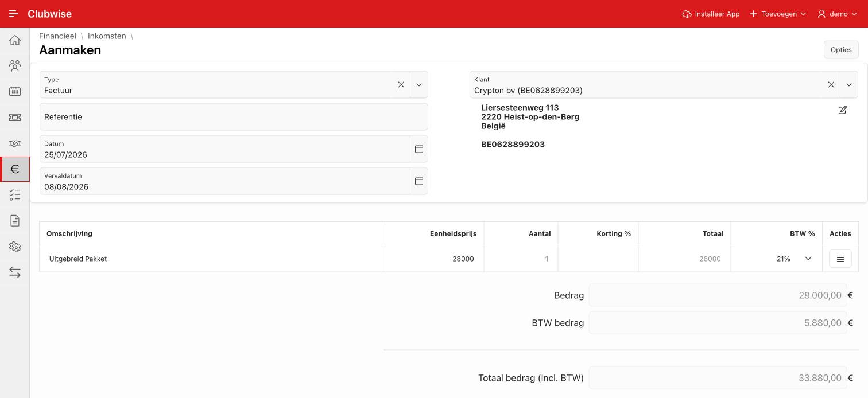Screen dimensions: 868x398
Task: Open the checklist tasks section in sidebar
Action: (15, 195)
